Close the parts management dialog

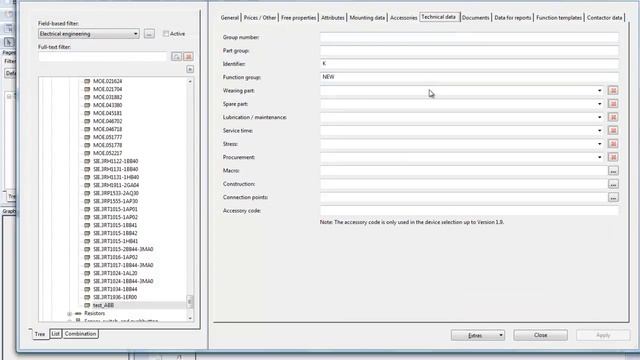(540, 335)
